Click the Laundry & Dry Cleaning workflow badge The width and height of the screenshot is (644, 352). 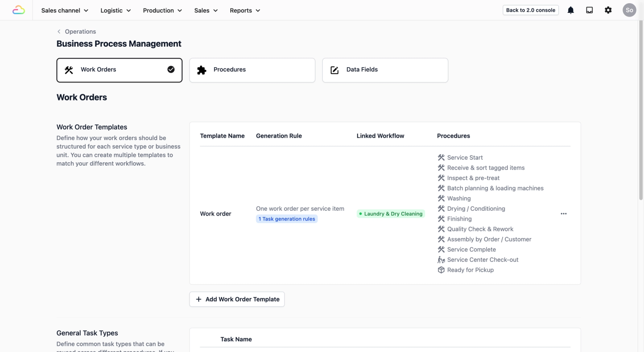tap(391, 214)
